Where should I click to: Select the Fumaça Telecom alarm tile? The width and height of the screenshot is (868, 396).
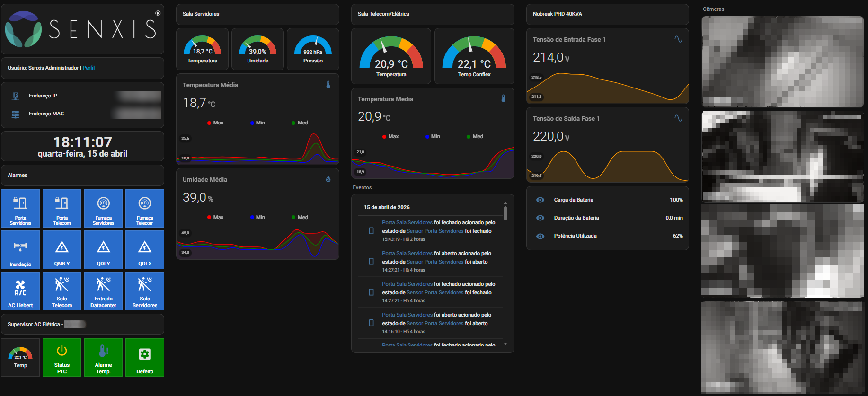coord(145,209)
